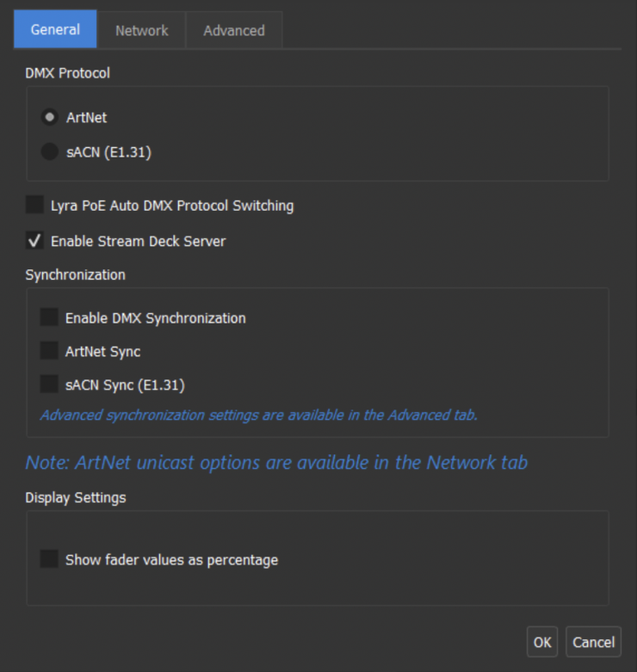Viewport: 637px width, 672px height.
Task: Open the Advanced tab
Action: tap(233, 30)
